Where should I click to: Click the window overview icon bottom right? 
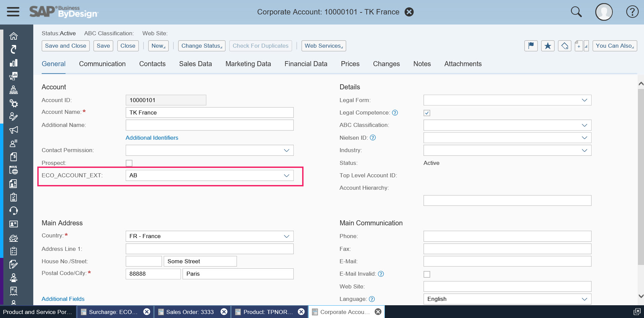637,312
